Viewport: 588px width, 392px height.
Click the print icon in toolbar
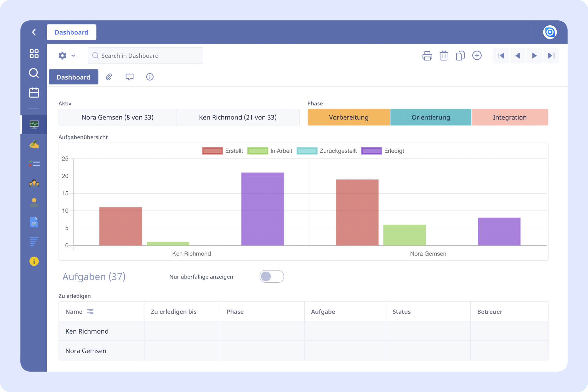tap(427, 56)
